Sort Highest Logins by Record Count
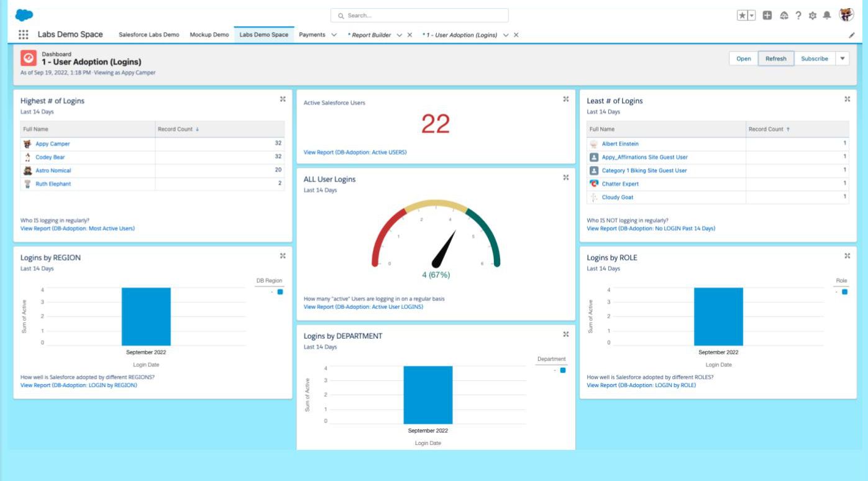Viewport: 868px width, 481px height. click(178, 129)
